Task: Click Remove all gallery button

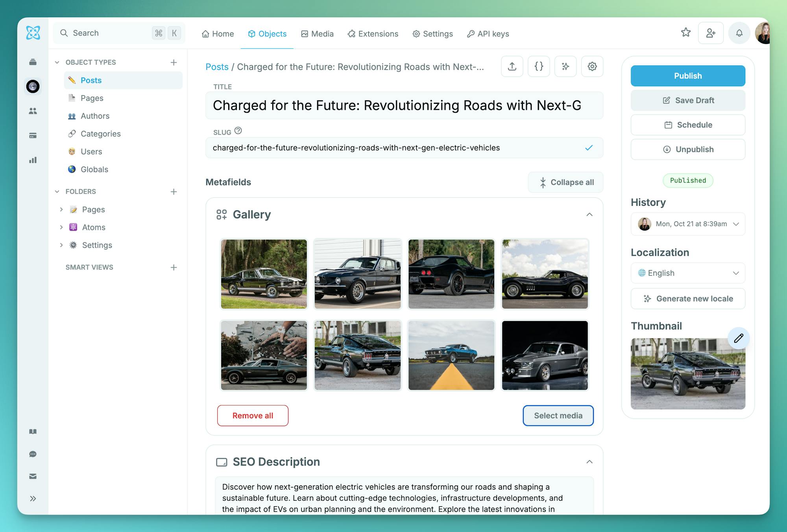Action: pos(253,416)
